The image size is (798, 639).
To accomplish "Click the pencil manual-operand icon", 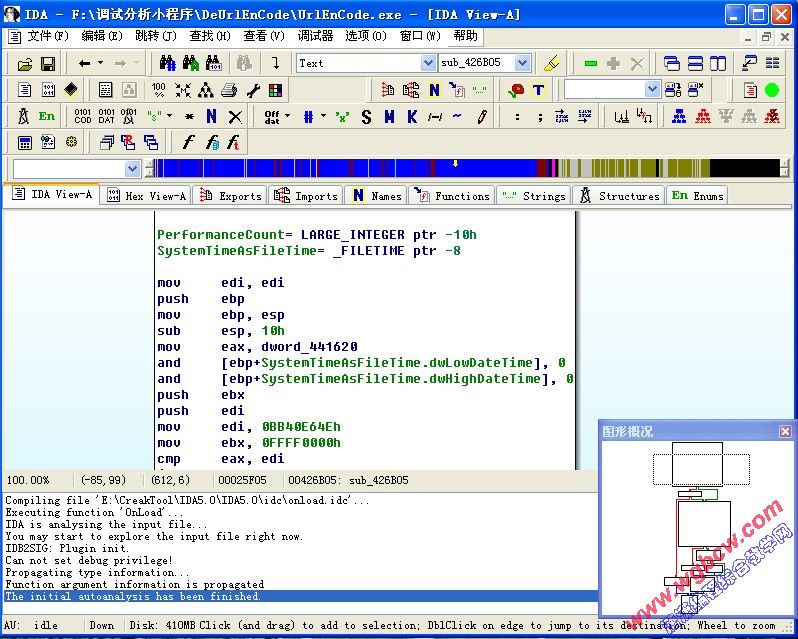I will click(481, 117).
